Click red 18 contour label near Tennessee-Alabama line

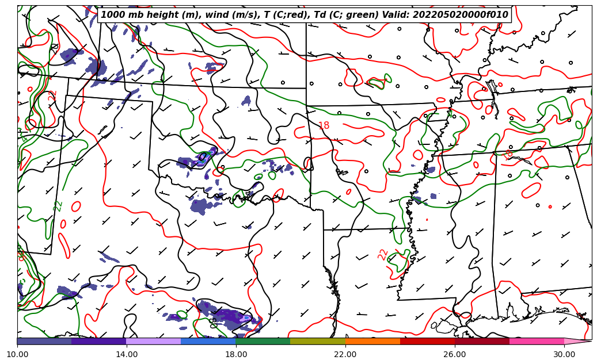click(x=507, y=155)
